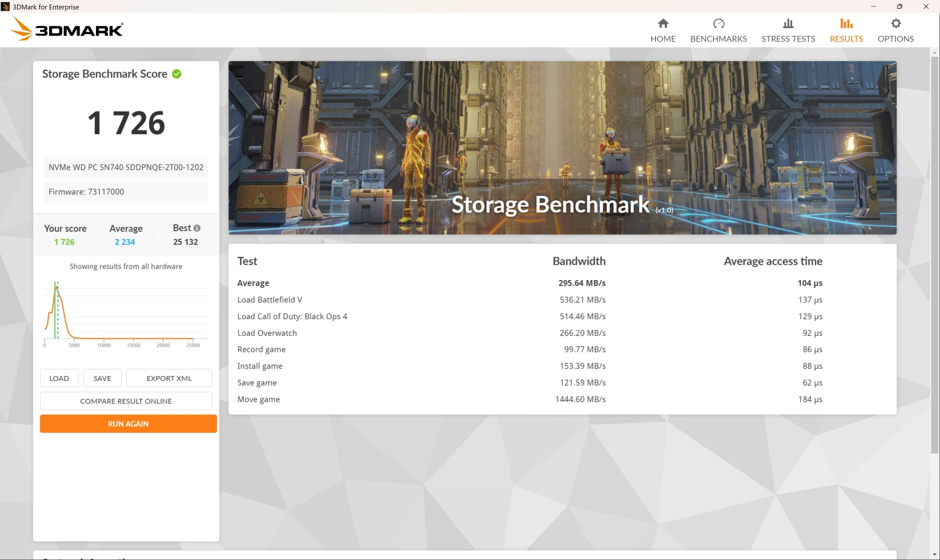The width and height of the screenshot is (940, 560).
Task: Click the 514.46 MB/s bandwidth value
Action: (x=583, y=316)
